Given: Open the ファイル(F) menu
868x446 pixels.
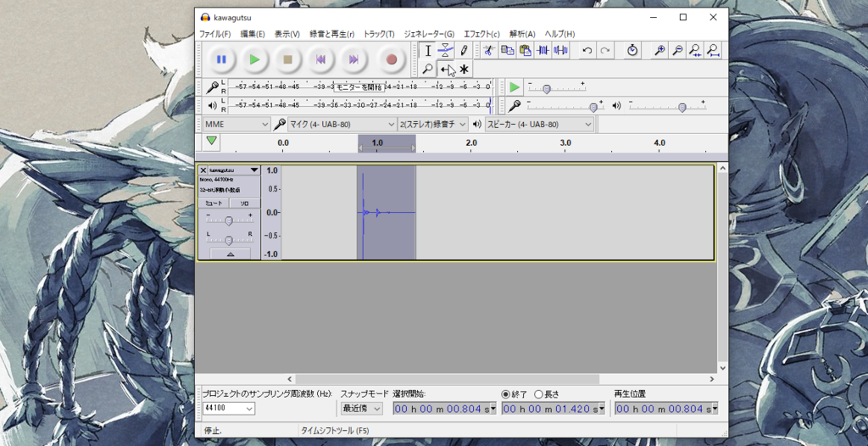Looking at the screenshot, I should tap(214, 34).
